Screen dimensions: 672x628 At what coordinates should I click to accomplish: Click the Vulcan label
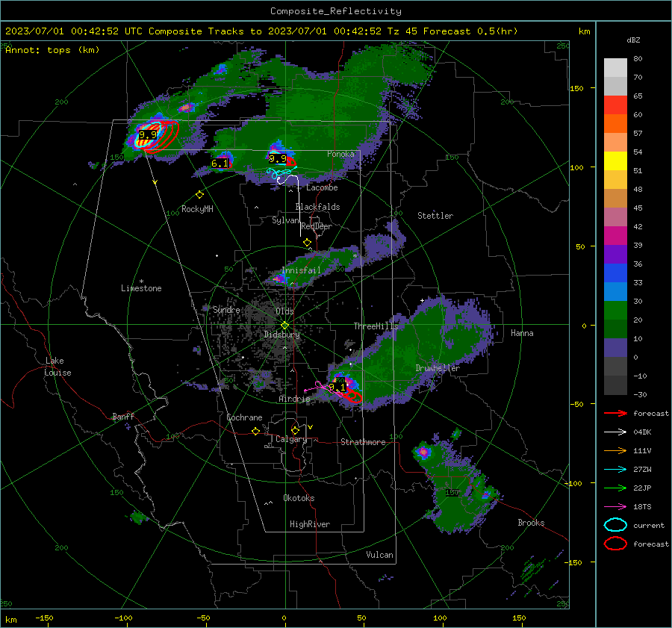pyautogui.click(x=379, y=555)
